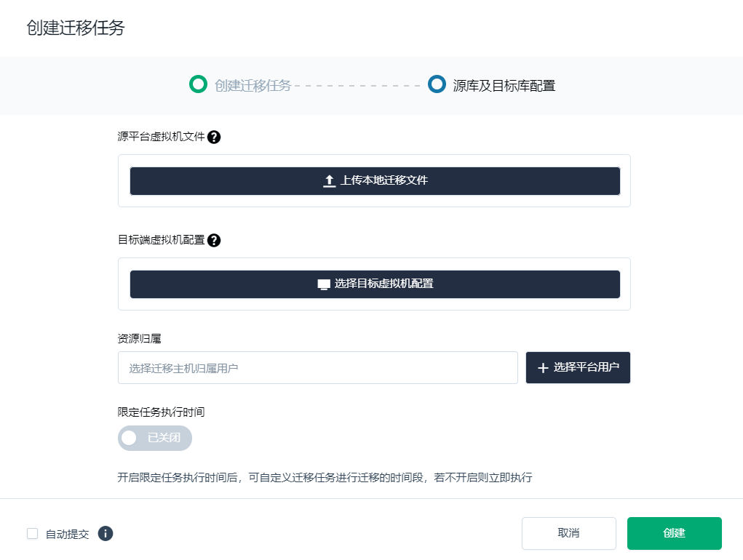Open 选择目标虚拟机配置 selection

click(x=375, y=284)
